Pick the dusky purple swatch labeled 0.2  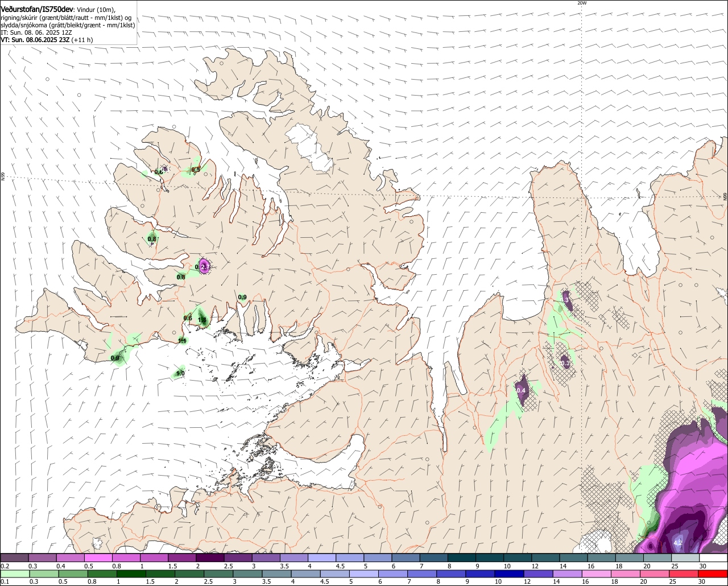[x=14, y=558]
